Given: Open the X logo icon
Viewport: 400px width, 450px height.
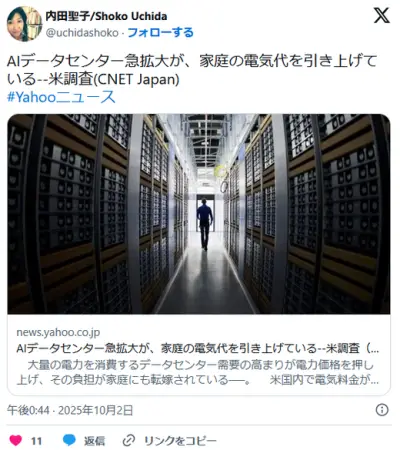Looking at the screenshot, I should [x=382, y=15].
